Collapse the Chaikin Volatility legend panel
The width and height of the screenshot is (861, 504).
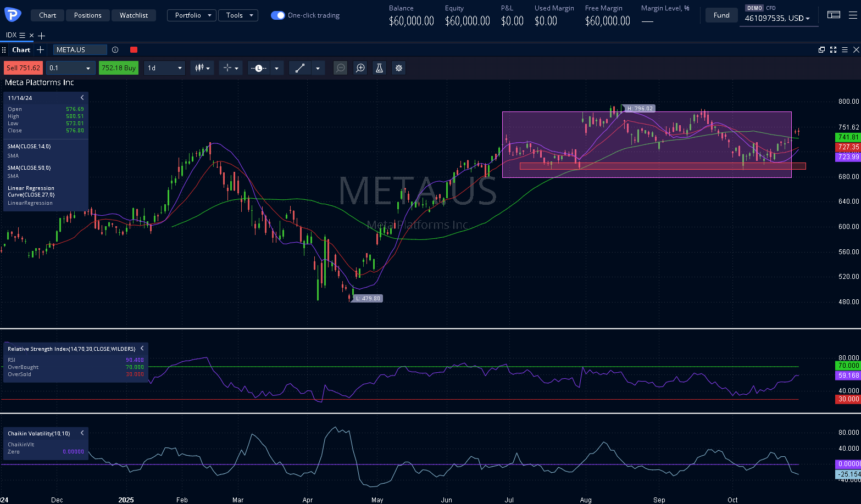82,433
